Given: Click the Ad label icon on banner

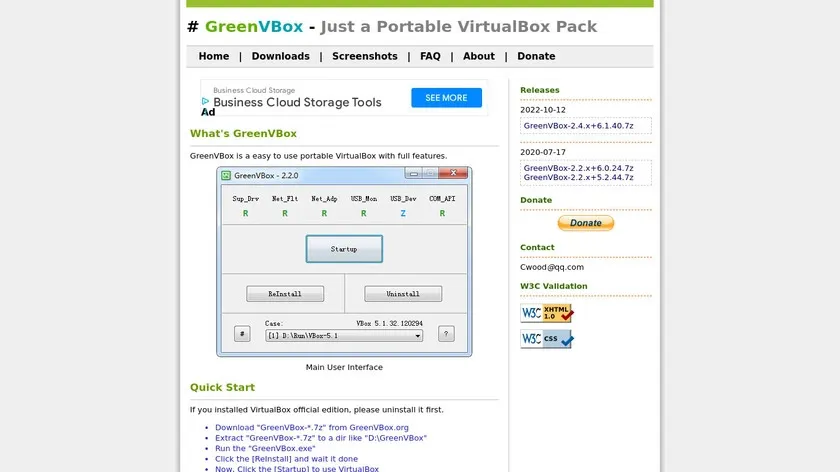Looking at the screenshot, I should pos(208,112).
